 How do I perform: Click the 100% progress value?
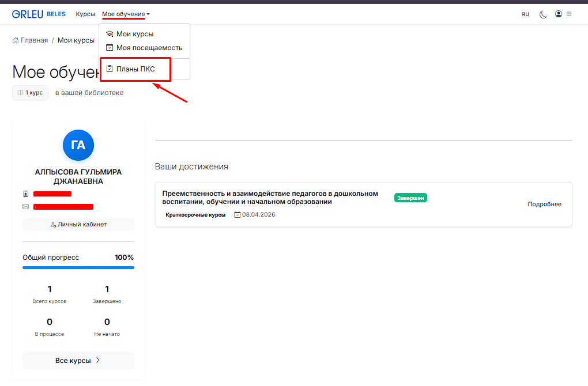tap(124, 258)
